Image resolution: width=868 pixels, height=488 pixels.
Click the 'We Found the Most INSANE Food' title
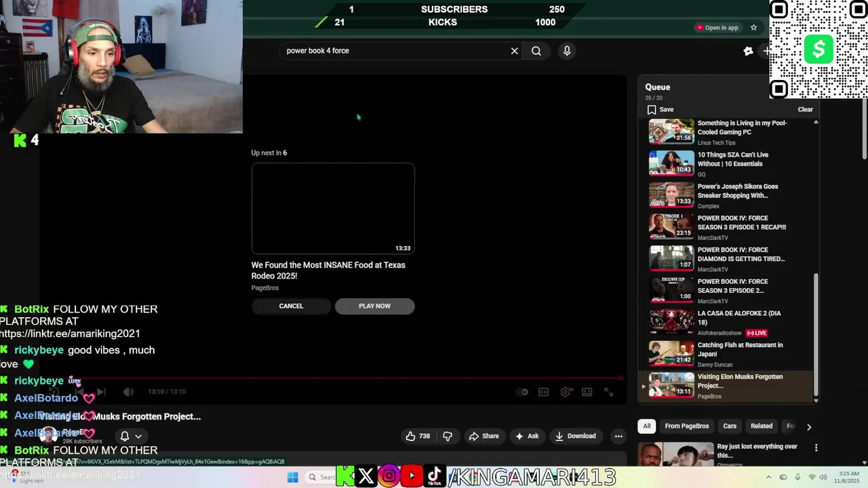click(328, 270)
